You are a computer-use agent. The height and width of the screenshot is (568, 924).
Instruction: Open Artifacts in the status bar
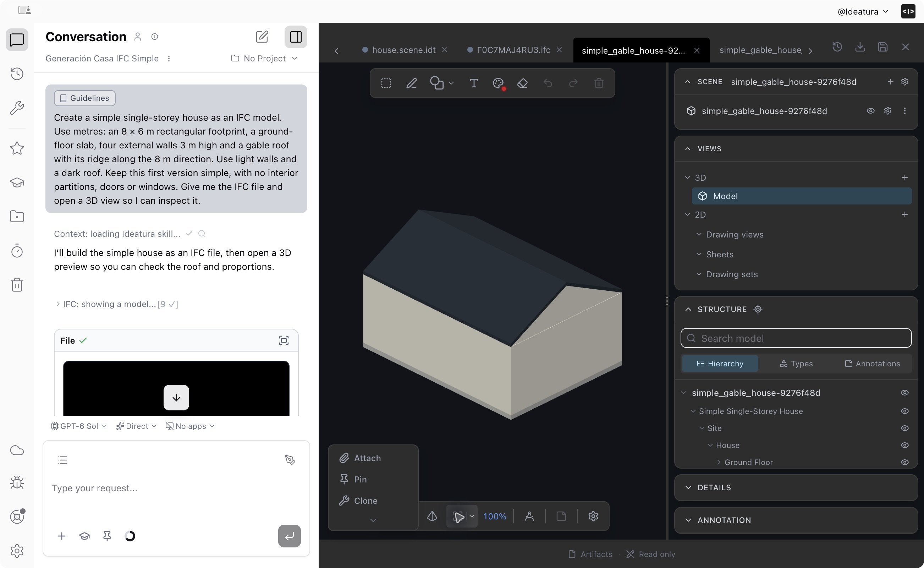(590, 554)
